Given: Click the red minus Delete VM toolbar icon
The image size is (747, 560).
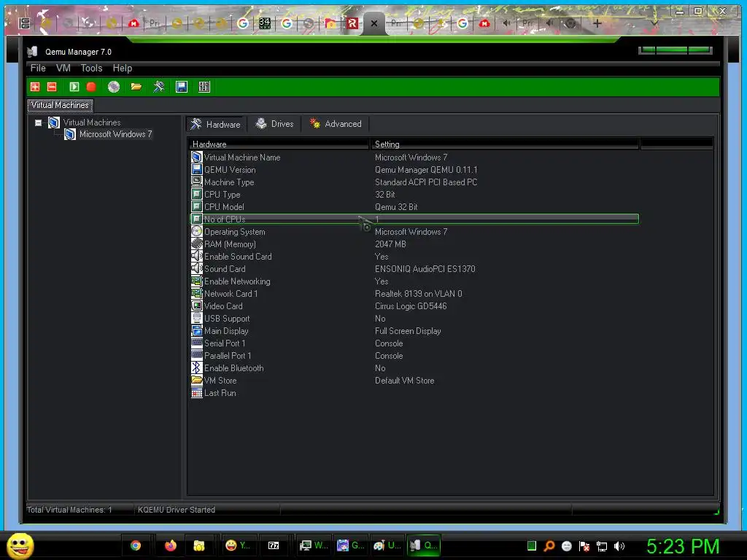Looking at the screenshot, I should (x=52, y=87).
